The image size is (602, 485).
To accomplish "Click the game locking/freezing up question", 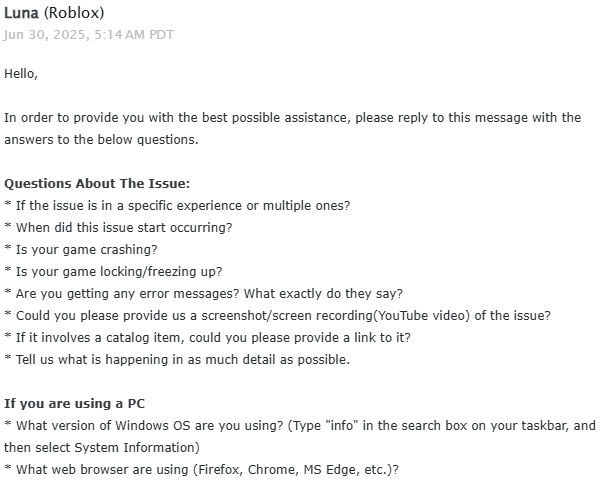I will coord(113,272).
